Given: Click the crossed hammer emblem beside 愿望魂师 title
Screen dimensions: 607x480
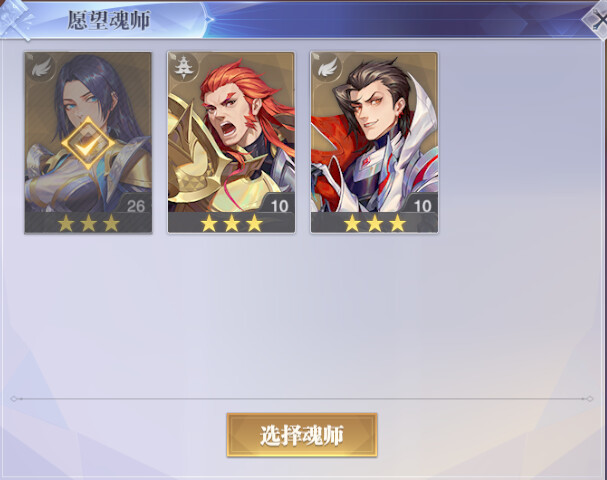Looking at the screenshot, I should [x=15, y=20].
